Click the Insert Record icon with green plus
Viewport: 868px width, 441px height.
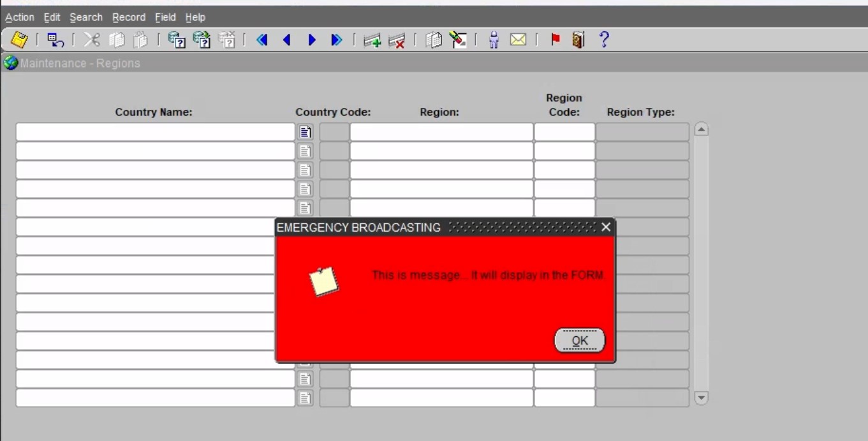372,41
